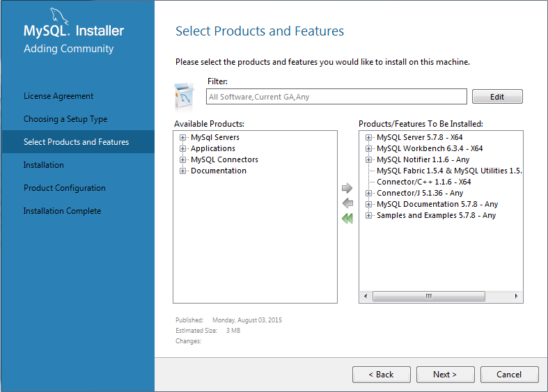This screenshot has width=548, height=392.
Task: Expand MySQL Notifier 1.1.6 - Any
Action: click(x=368, y=159)
